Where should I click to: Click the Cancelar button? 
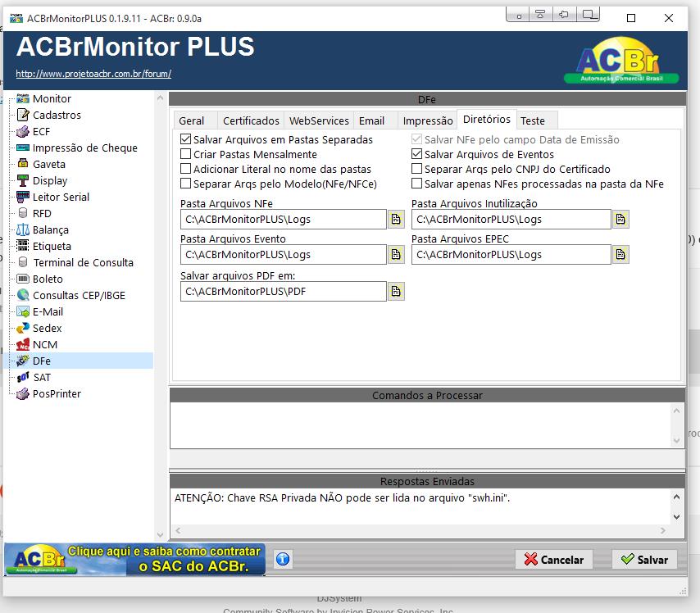tap(554, 560)
